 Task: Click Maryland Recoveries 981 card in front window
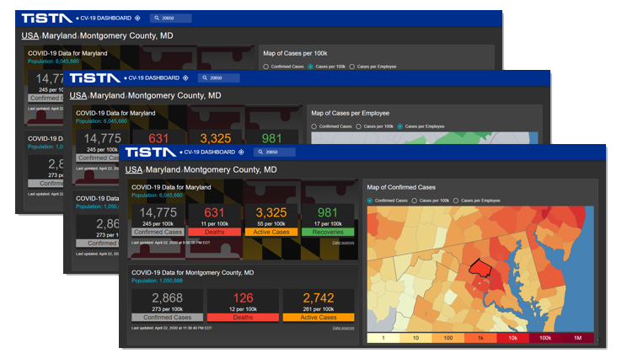pyautogui.click(x=328, y=220)
